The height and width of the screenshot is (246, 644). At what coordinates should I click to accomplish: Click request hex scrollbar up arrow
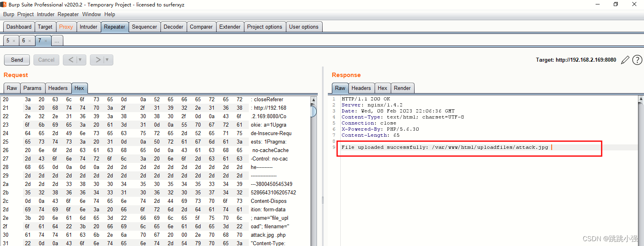pos(314,100)
